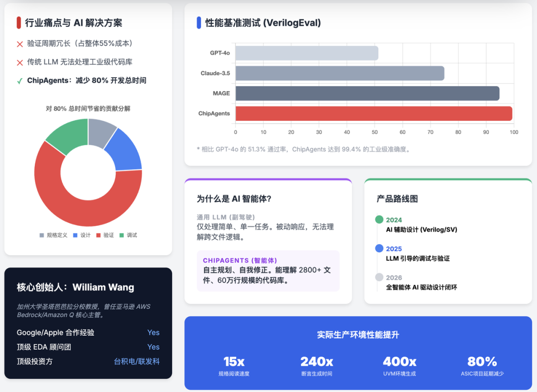Click the Yes link for Google/Apple 合作经验
The width and height of the screenshot is (537, 392).
tap(153, 332)
